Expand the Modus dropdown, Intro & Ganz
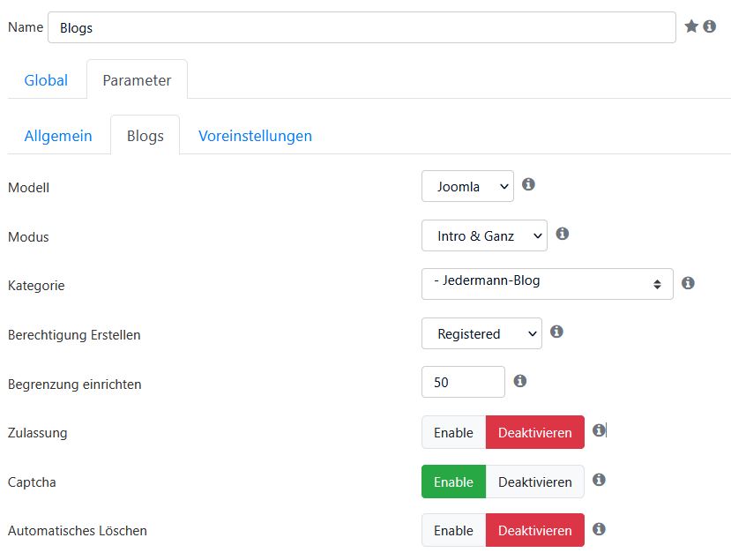The image size is (731, 560). click(484, 236)
